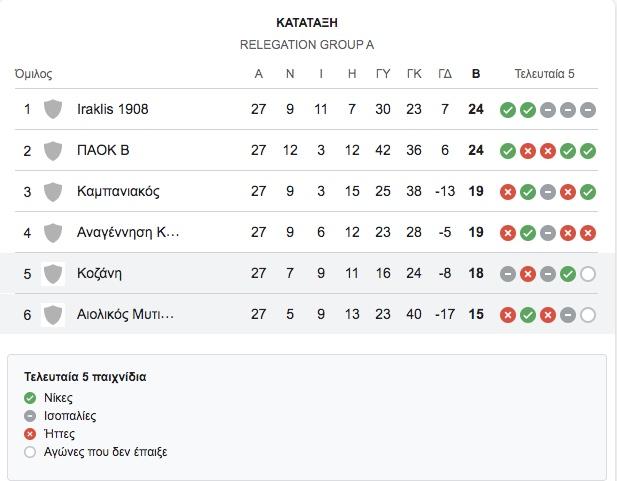Viewport: 617px width, 481px height.
Task: Click the Iraklis 1908 team crest icon
Action: click(x=53, y=109)
